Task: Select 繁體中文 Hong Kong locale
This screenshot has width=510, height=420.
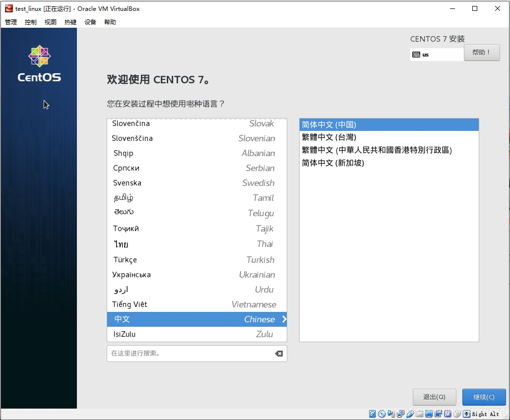Action: 389,150
